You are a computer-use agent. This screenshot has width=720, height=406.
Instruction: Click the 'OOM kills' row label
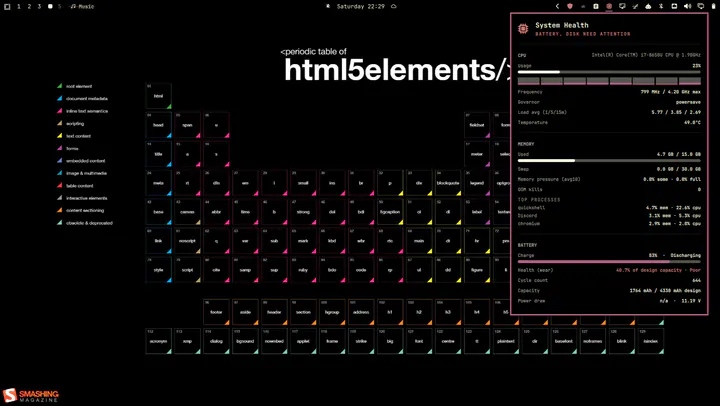tap(530, 189)
